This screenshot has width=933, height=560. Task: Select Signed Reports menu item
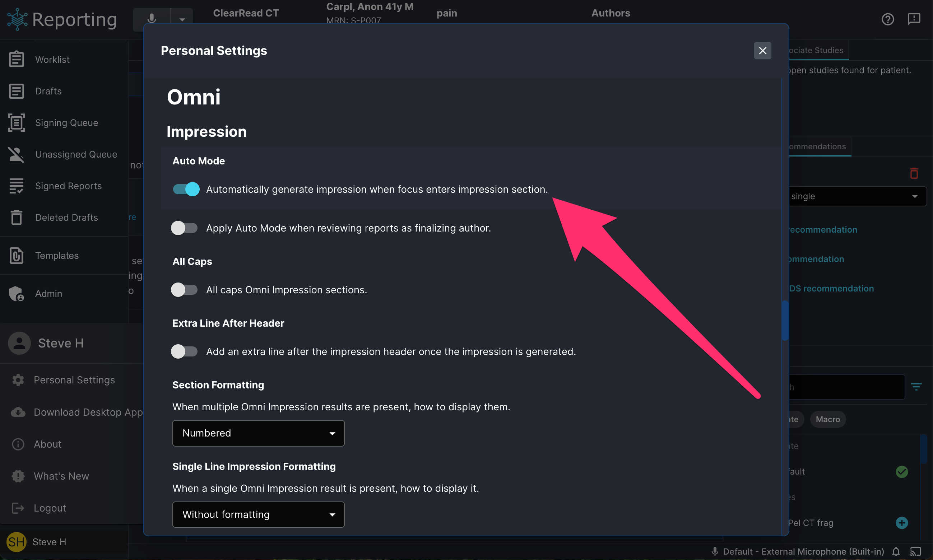68,186
